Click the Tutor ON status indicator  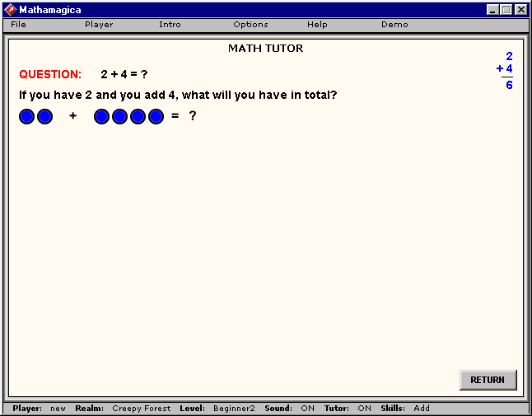[364, 409]
